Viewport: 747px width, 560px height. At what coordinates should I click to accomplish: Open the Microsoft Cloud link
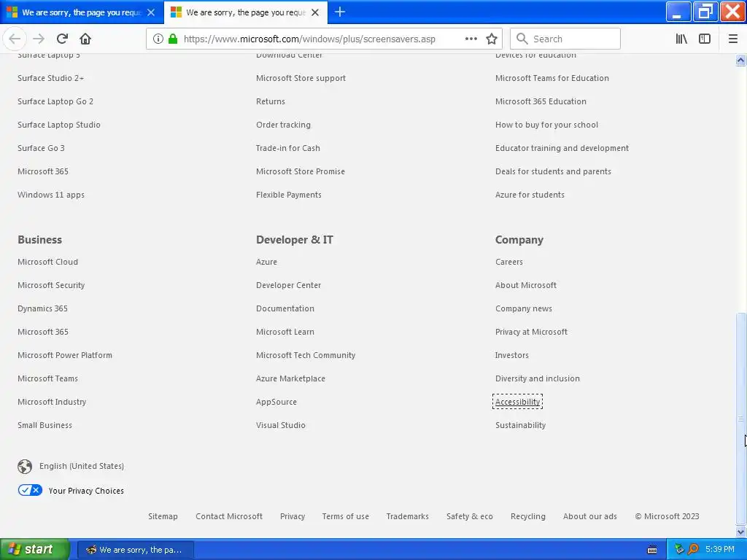[x=47, y=262]
